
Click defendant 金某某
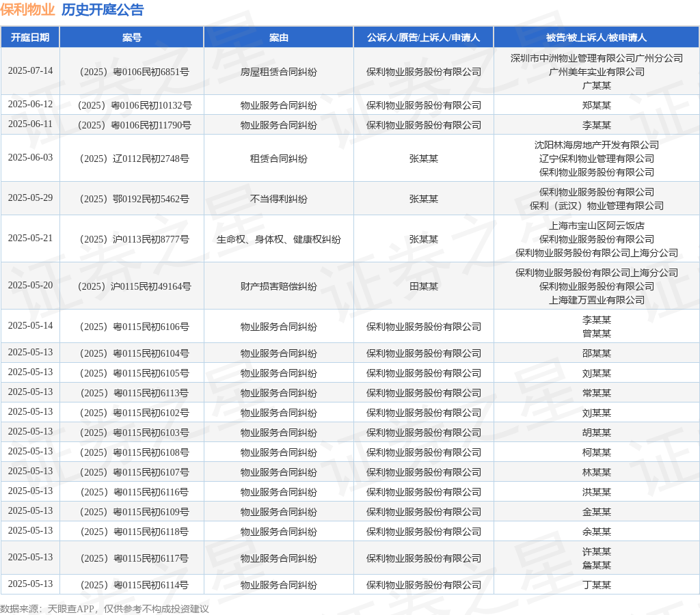(x=596, y=512)
